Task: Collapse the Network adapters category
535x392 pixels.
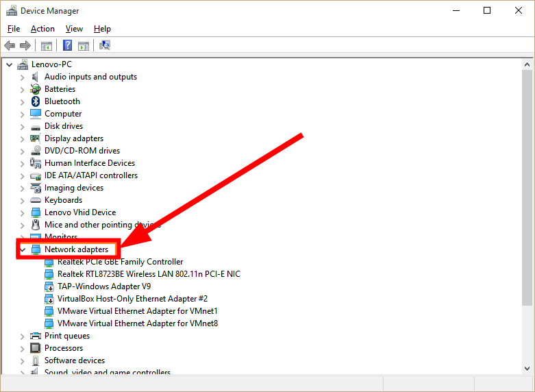Action: click(x=23, y=249)
